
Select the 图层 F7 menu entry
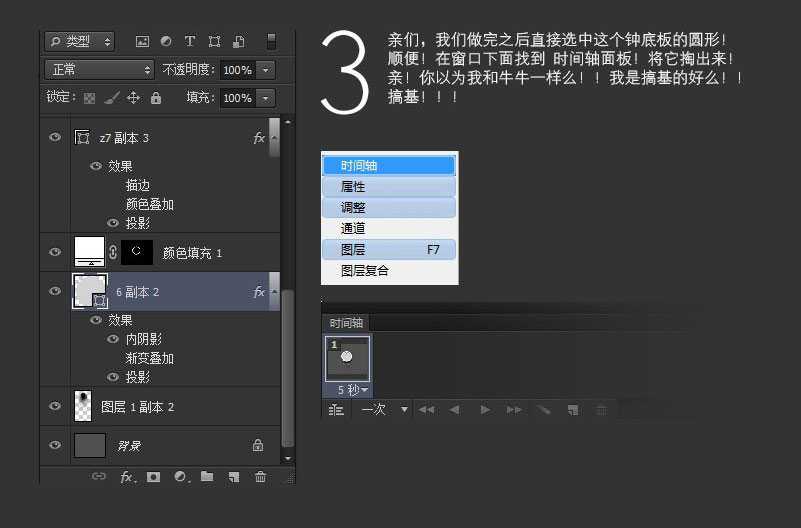[x=389, y=249]
